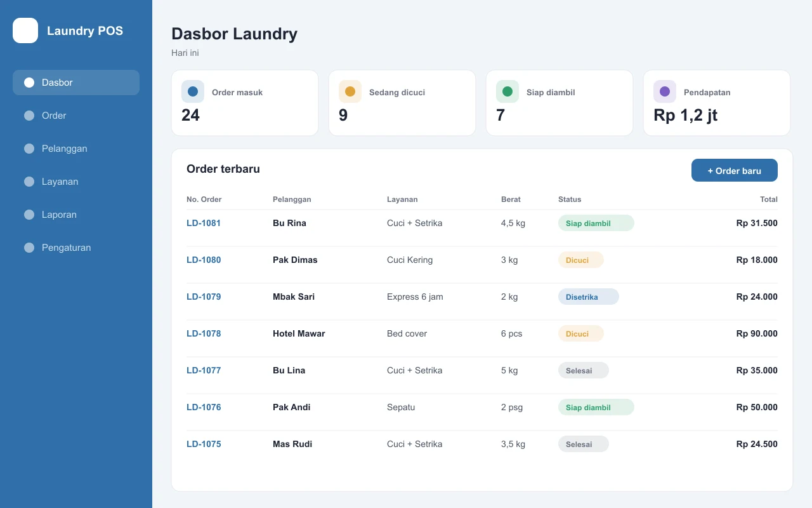Click customer name Pak Dimas

(x=295, y=260)
